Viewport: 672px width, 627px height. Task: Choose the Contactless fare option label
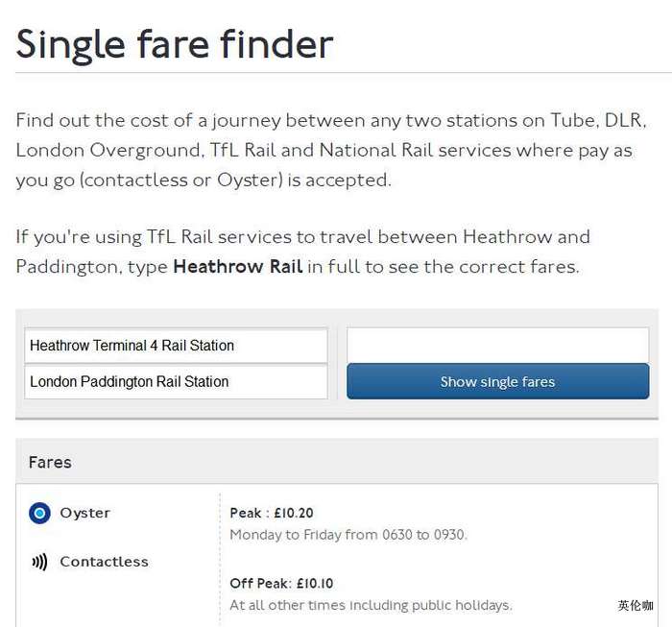tap(104, 563)
